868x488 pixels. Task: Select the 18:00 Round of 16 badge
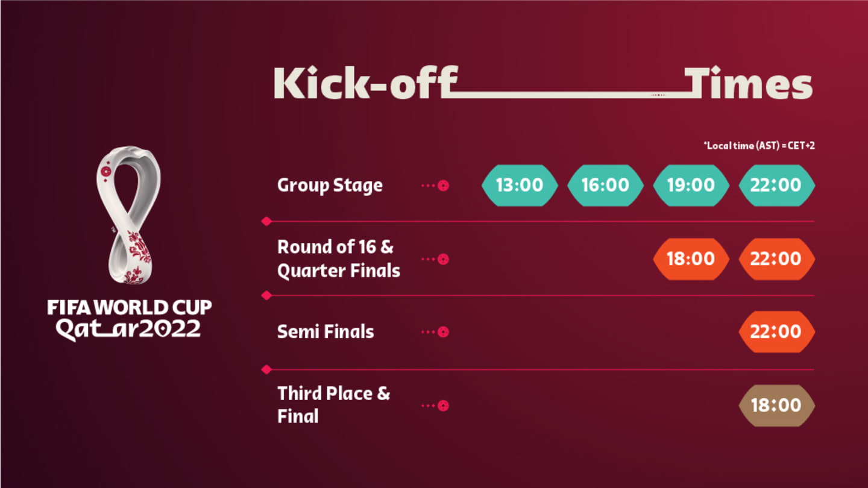pos(691,259)
